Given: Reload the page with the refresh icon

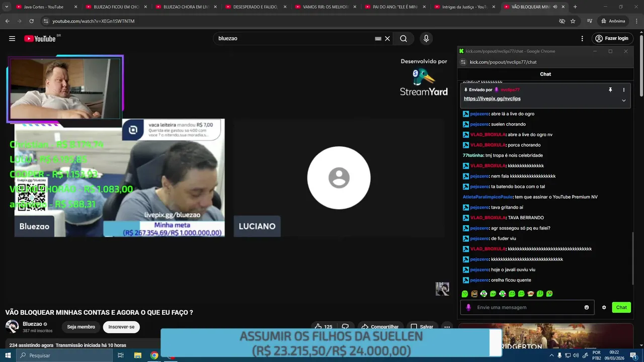Looking at the screenshot, I should pos(31,21).
